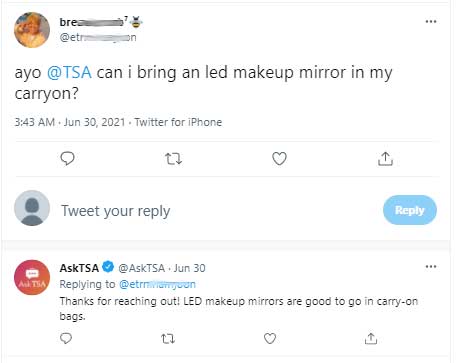The image size is (457, 363).
Task: Open the @TSA mention link
Action: (69, 72)
